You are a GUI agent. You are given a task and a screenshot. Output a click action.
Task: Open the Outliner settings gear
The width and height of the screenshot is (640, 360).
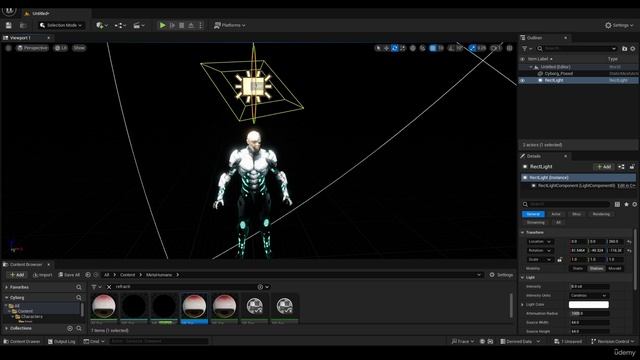(633, 49)
